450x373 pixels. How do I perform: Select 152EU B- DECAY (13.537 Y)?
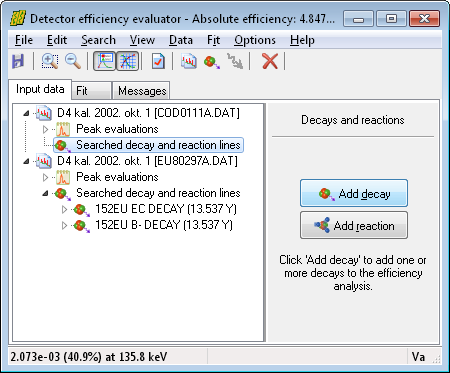click(x=164, y=225)
